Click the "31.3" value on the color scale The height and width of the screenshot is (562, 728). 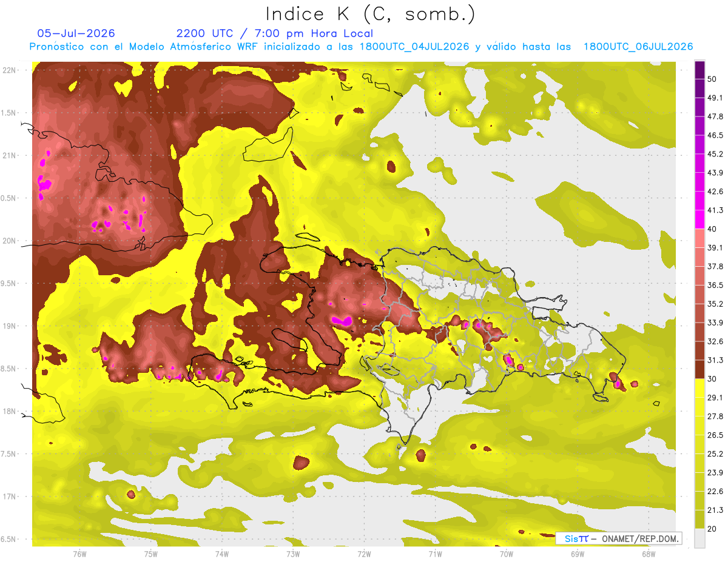(x=715, y=360)
